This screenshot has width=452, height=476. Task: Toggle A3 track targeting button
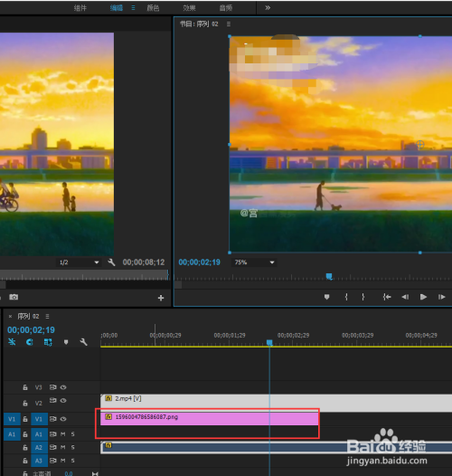coord(39,461)
